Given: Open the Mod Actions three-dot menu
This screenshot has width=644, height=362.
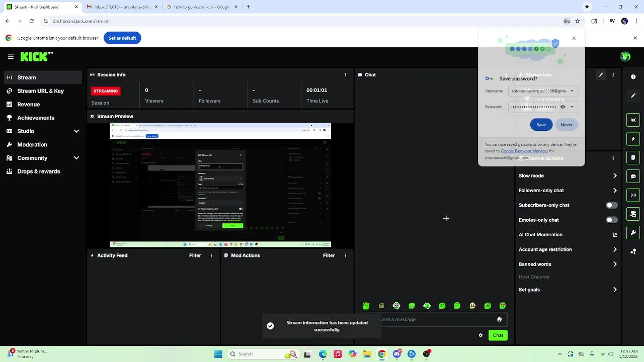Looking at the screenshot, I should pos(345,255).
